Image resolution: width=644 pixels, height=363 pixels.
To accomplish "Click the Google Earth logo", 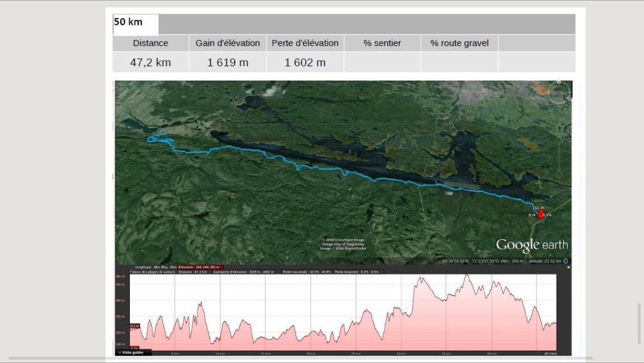I will [x=531, y=245].
